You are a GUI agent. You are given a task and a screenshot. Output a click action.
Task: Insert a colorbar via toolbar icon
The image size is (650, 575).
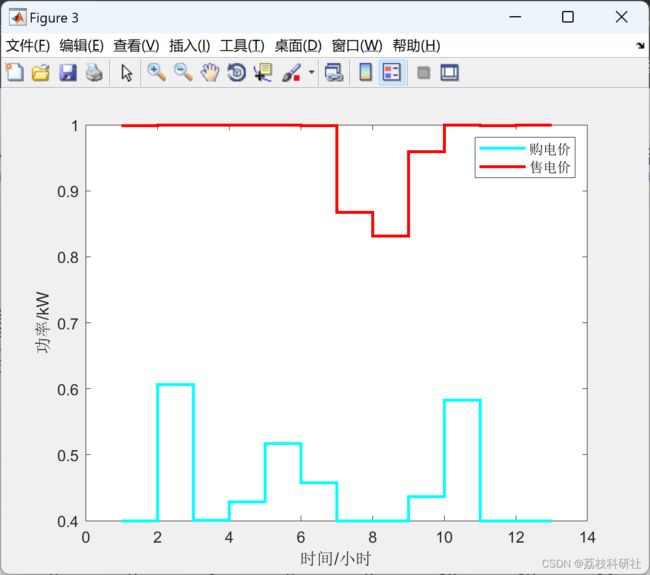tap(365, 73)
